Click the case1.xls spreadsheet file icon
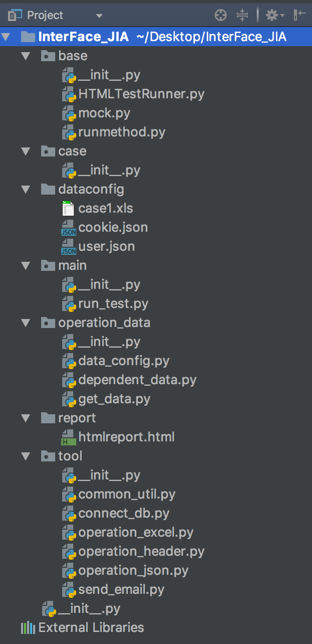 [x=68, y=208]
